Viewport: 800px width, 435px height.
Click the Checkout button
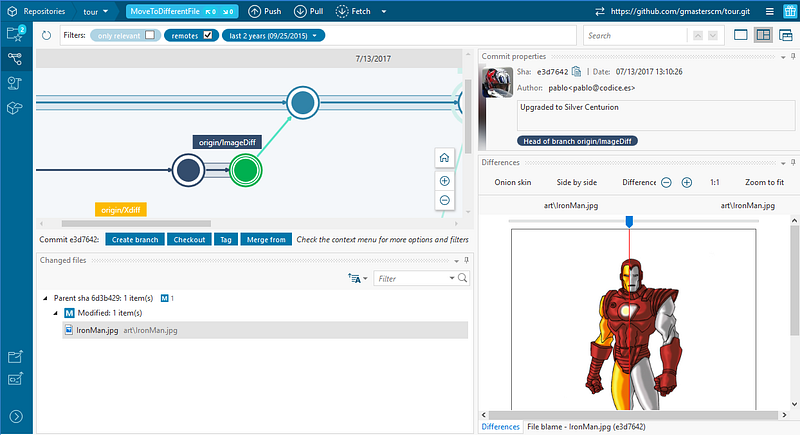pyautogui.click(x=189, y=240)
